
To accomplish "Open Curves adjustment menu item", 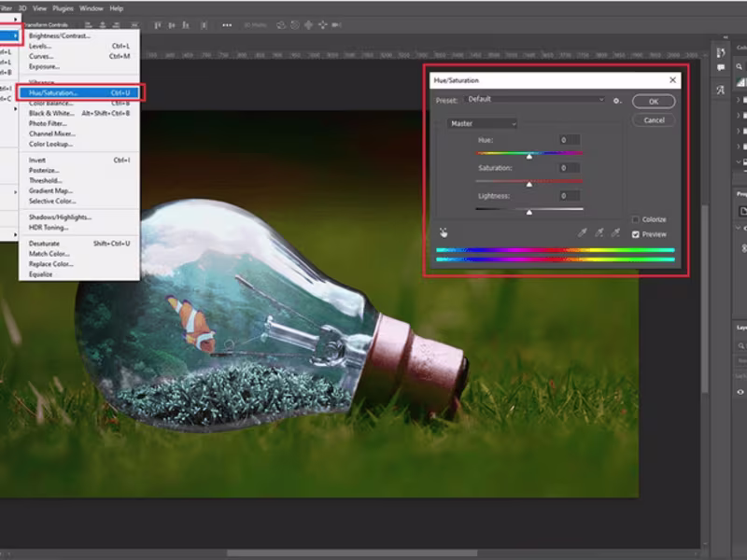I will (x=79, y=56).
